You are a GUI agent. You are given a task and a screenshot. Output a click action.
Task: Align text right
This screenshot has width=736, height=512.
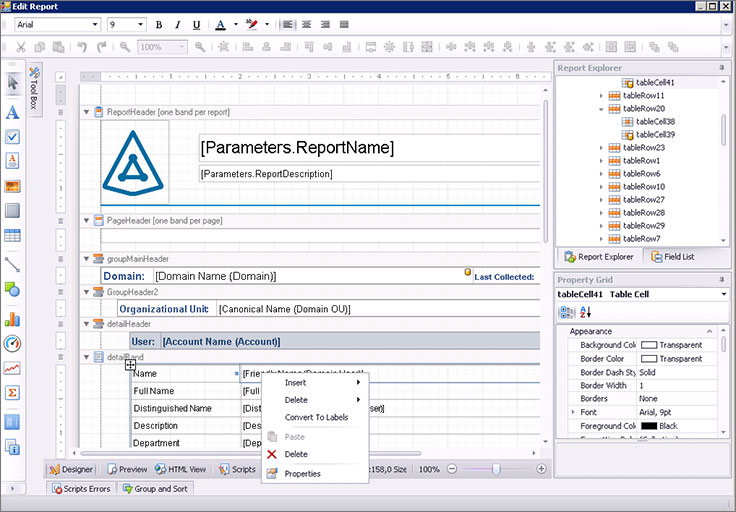[x=325, y=24]
